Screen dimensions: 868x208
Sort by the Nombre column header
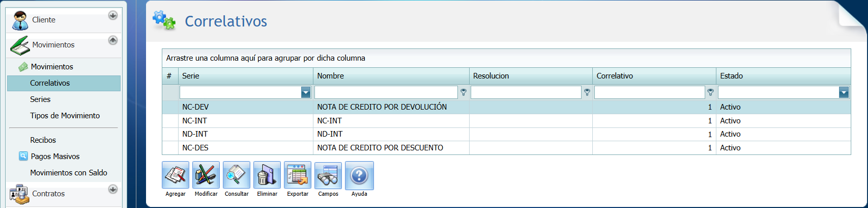pos(391,76)
